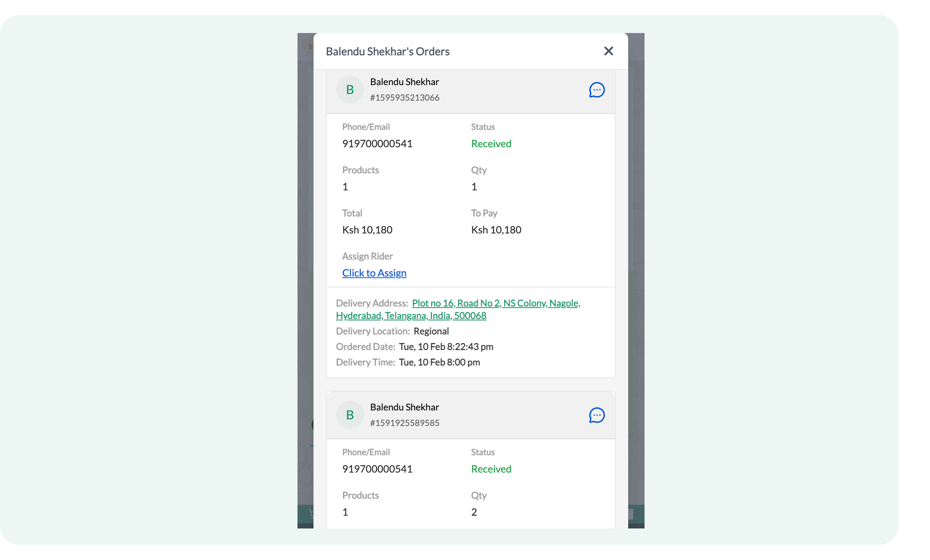Image resolution: width=930 pixels, height=560 pixels.
Task: Click Received status on second order
Action: [491, 469]
